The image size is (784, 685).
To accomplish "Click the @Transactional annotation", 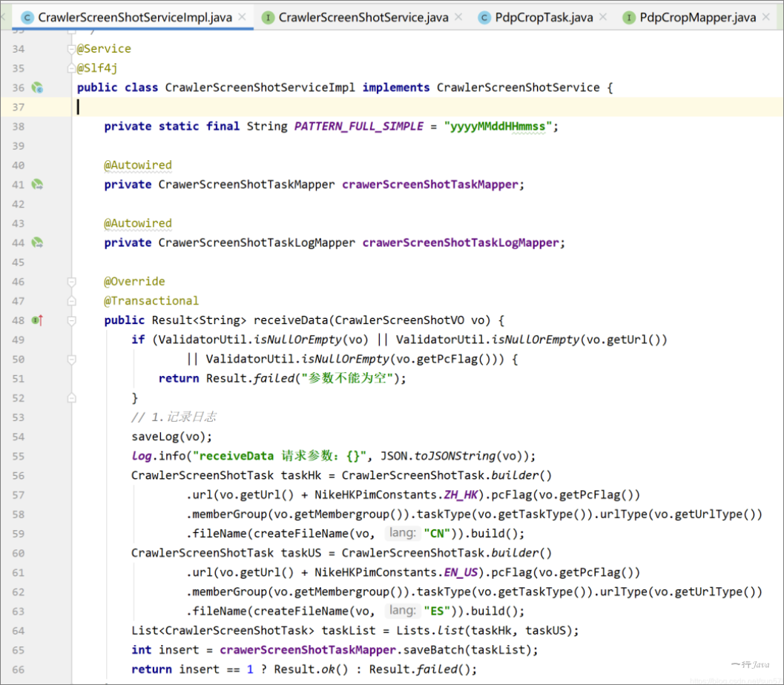I will pyautogui.click(x=151, y=301).
